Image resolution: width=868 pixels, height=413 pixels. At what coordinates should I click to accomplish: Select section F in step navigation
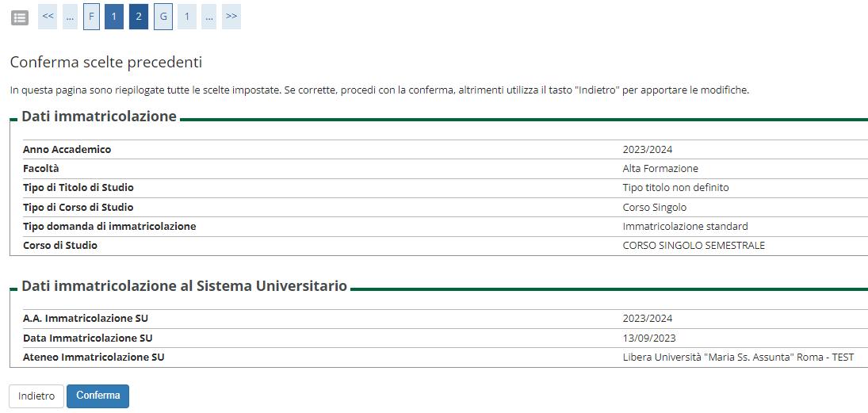(91, 17)
